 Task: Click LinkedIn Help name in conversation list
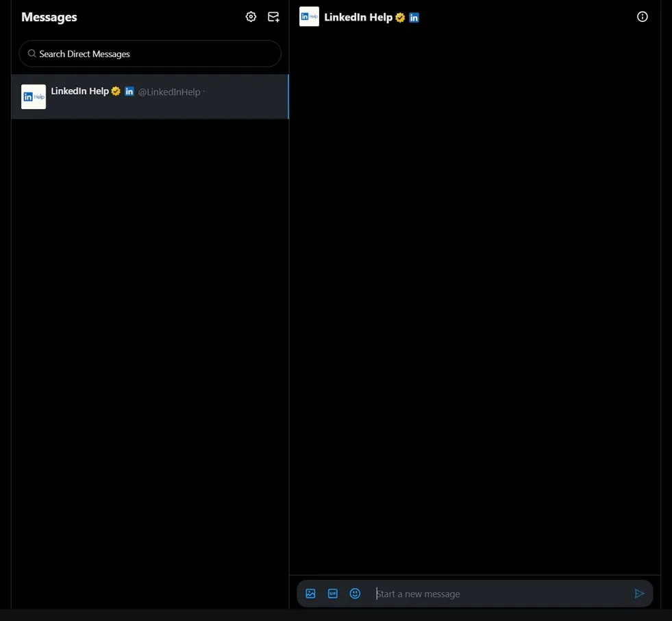(79, 91)
